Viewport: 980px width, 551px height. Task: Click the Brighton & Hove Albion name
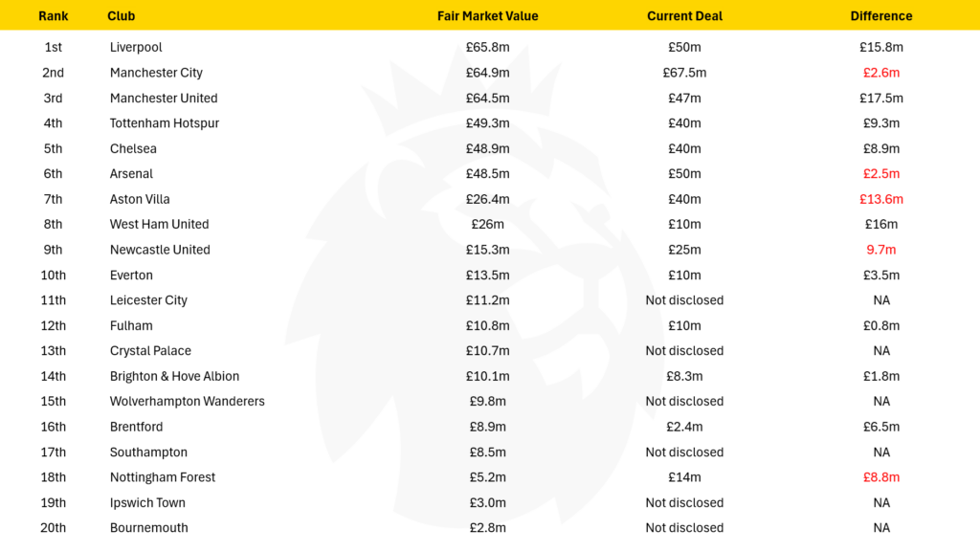[x=174, y=377]
